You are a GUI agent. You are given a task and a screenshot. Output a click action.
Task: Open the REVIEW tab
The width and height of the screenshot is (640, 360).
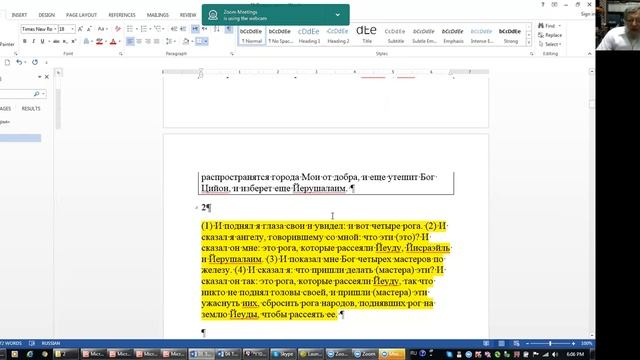[x=188, y=15]
